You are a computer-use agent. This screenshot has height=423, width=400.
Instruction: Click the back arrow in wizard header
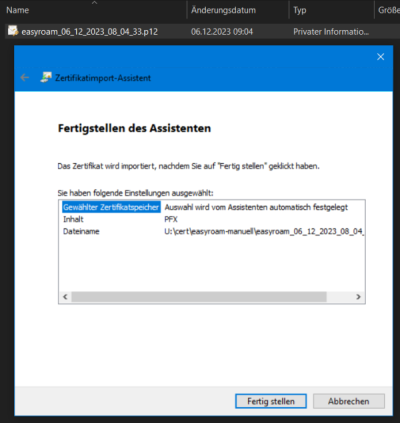point(25,78)
